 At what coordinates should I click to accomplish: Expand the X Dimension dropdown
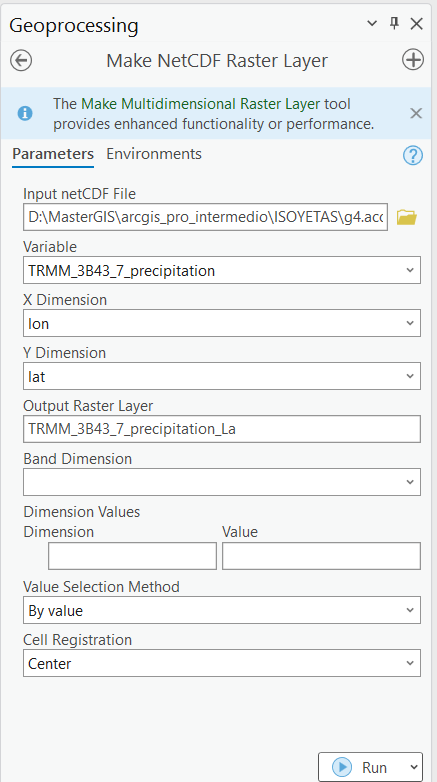click(222, 323)
